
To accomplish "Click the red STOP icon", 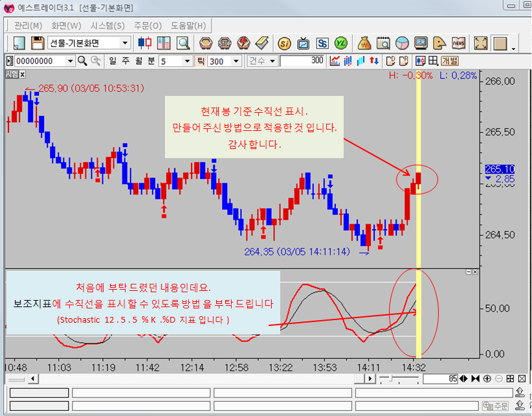I will point(225,43).
